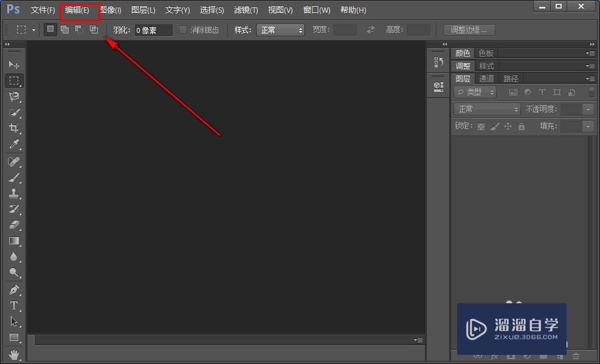The image size is (600, 364).
Task: Open the marquee tool preset picker arrow
Action: pyautogui.click(x=33, y=30)
